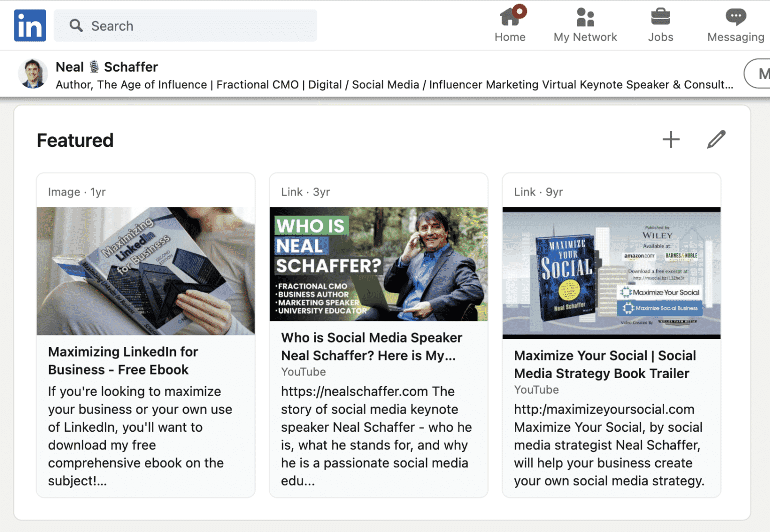Click Neal Schaffer's profile photo
Screen dimensions: 770x532
click(x=33, y=73)
